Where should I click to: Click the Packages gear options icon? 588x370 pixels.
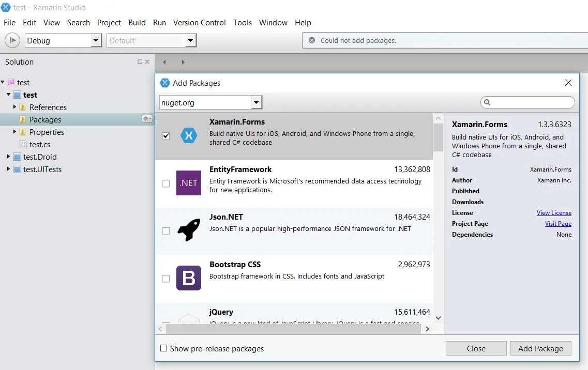[147, 119]
